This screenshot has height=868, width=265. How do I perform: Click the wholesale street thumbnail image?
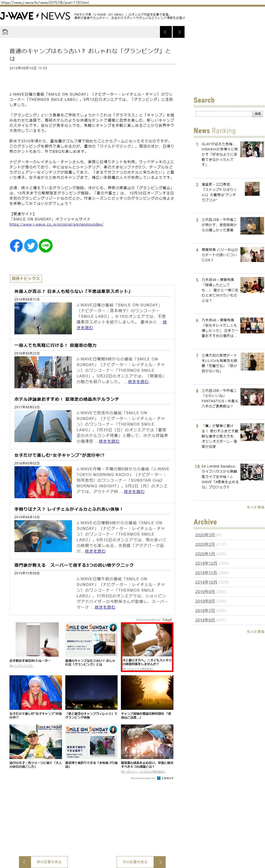click(43, 372)
